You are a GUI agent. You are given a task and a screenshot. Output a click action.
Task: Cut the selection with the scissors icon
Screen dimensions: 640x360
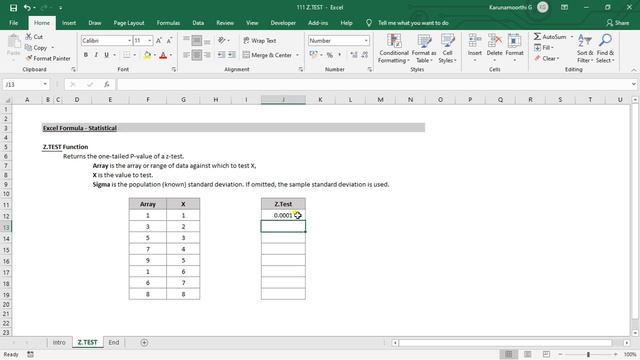34,37
